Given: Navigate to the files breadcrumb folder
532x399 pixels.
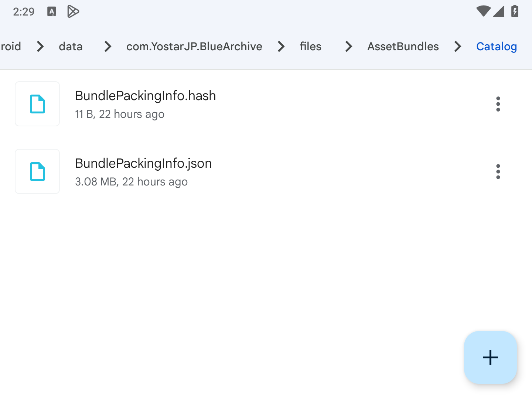Looking at the screenshot, I should (x=310, y=47).
